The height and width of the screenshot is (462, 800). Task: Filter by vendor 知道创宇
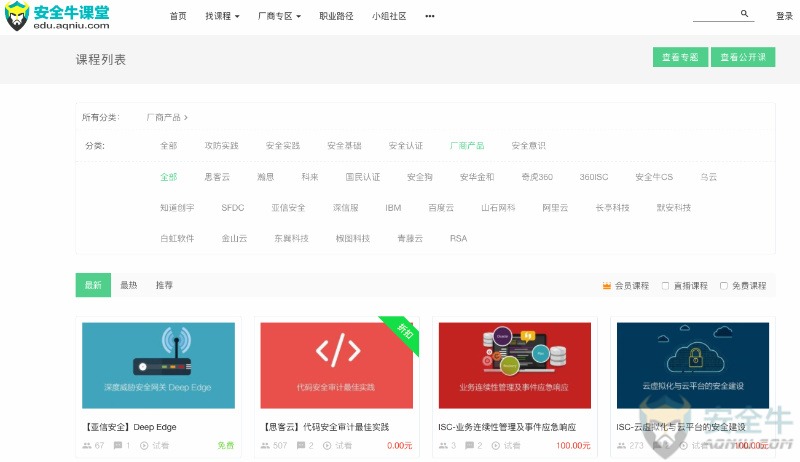(177, 208)
